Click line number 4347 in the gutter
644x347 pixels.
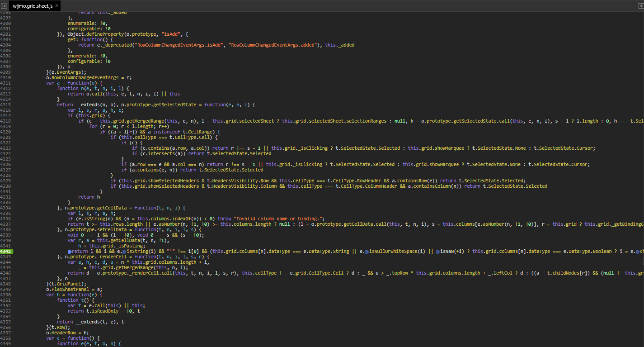point(6,278)
